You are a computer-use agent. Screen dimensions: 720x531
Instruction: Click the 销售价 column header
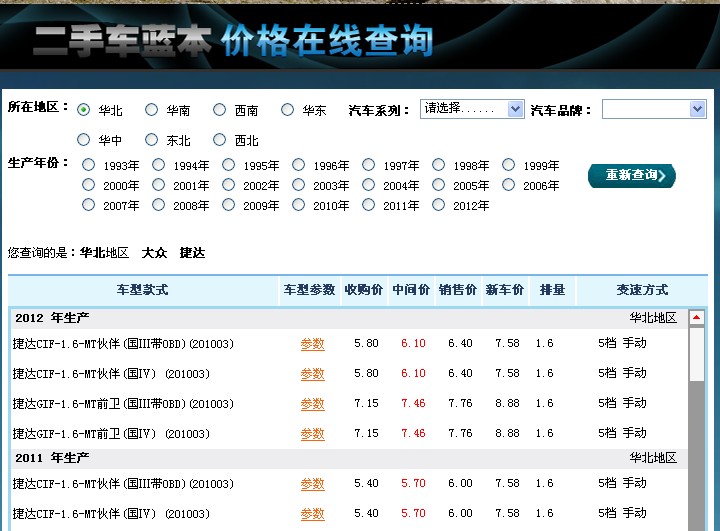tap(458, 290)
